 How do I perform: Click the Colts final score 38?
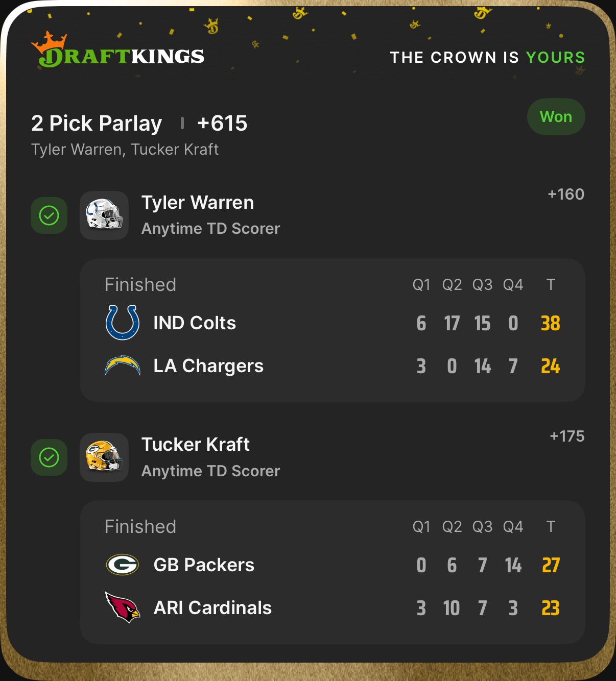(x=550, y=323)
